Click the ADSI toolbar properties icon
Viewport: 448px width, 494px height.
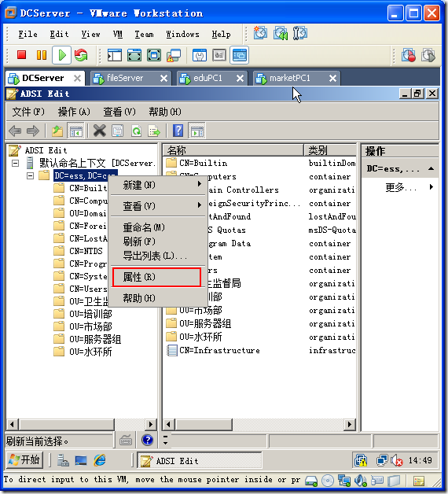(118, 131)
